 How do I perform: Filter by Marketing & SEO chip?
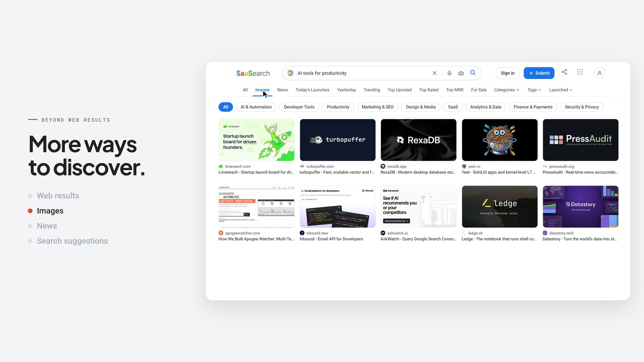pyautogui.click(x=378, y=107)
